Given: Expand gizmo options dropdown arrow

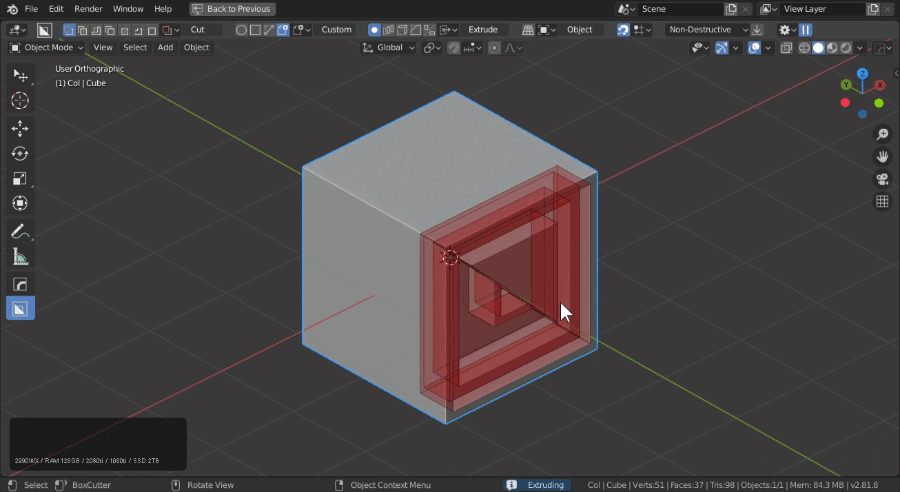Looking at the screenshot, I should (x=735, y=48).
